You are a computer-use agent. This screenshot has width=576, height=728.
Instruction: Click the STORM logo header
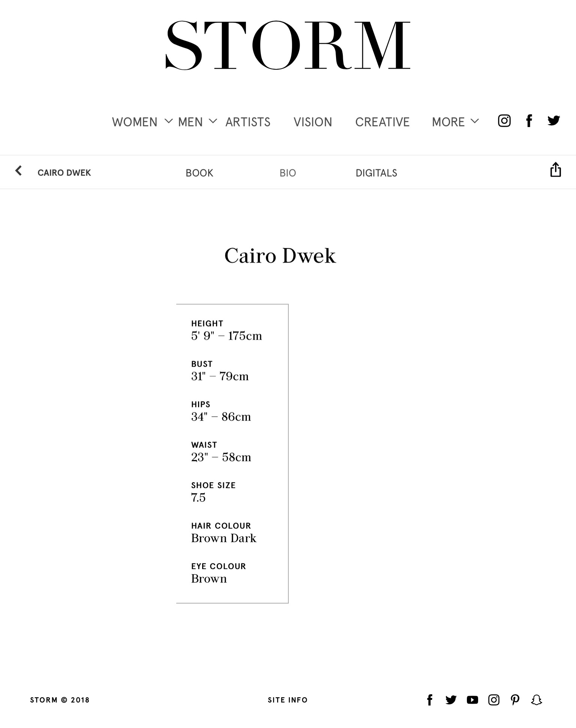click(288, 45)
